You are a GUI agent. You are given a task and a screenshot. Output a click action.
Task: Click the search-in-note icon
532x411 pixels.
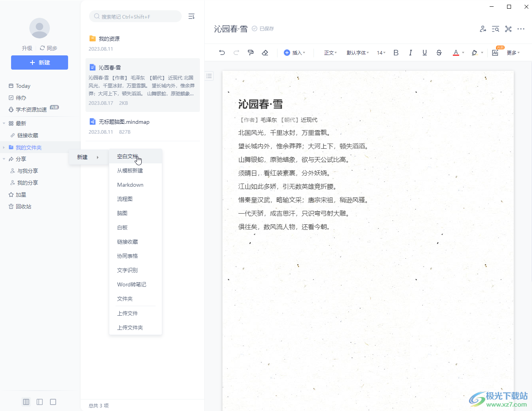495,29
